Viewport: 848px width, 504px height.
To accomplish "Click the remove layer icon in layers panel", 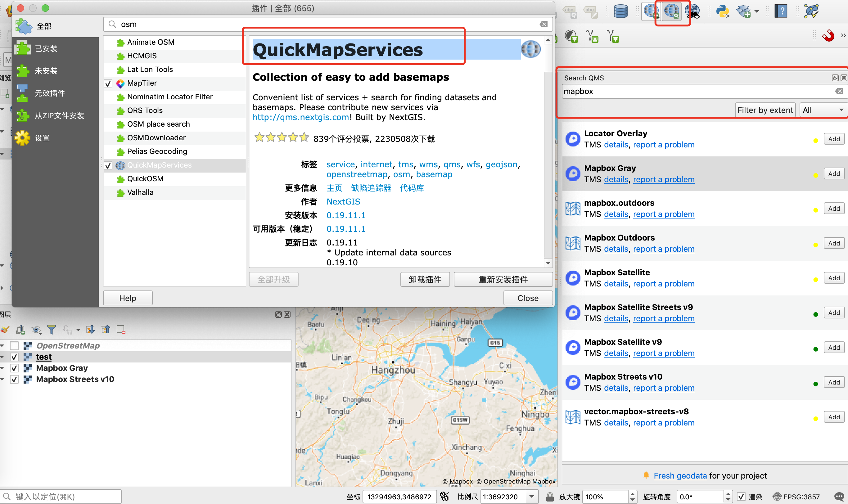I will click(121, 329).
